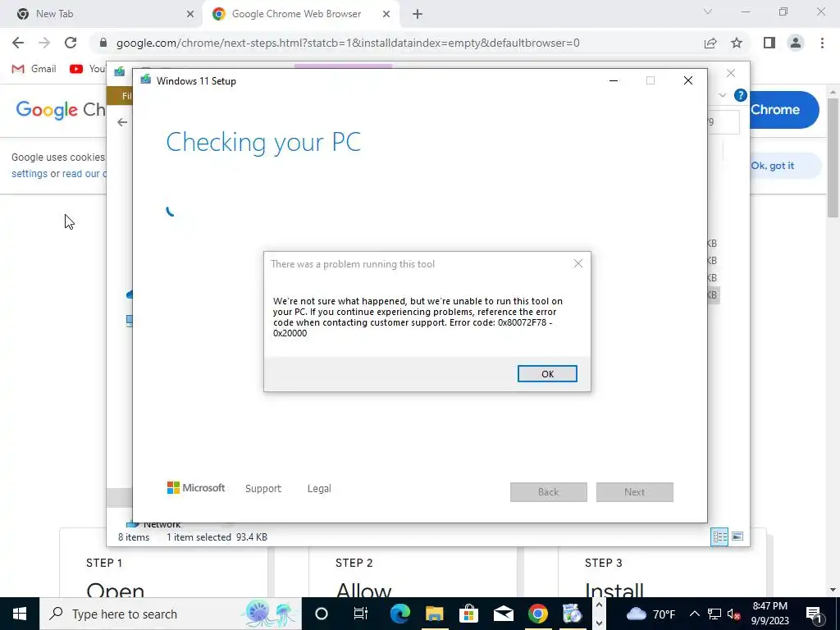
Task: Share this page from the address bar
Action: click(710, 43)
